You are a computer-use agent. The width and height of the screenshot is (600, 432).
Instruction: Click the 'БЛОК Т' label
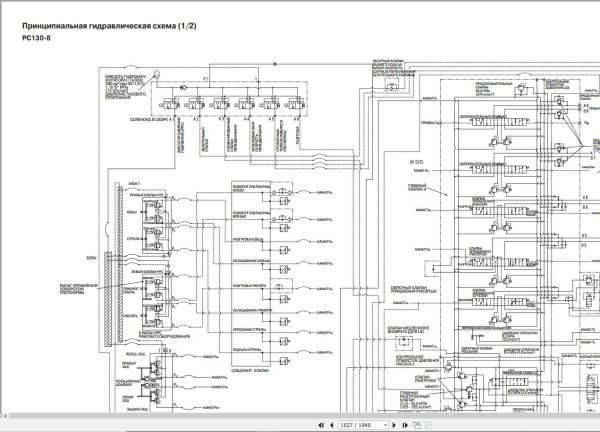[x=134, y=184]
